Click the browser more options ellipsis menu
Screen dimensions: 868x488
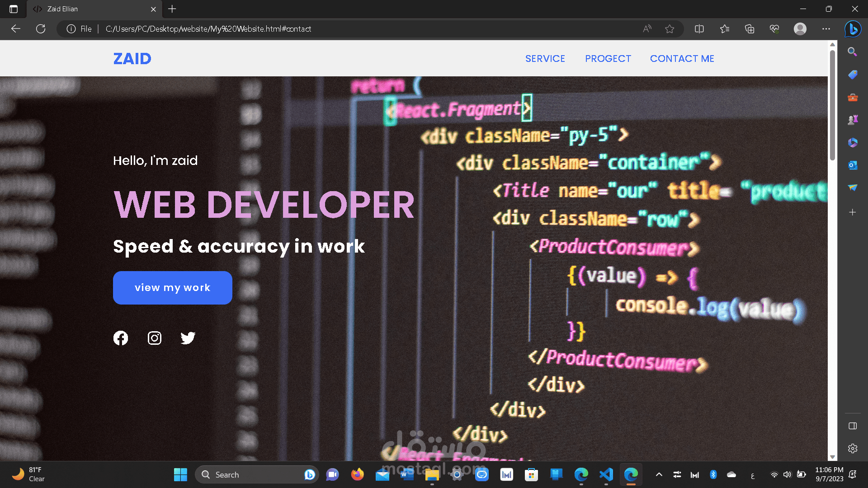coord(826,28)
